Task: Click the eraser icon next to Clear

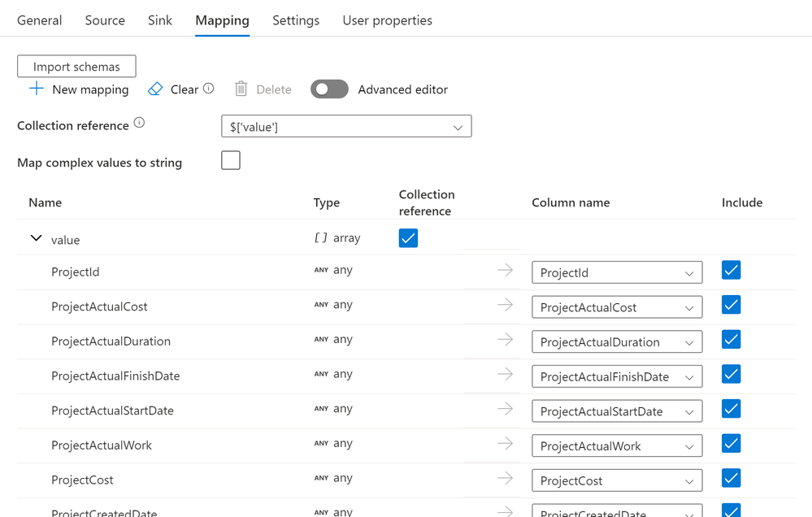Action: tap(154, 89)
